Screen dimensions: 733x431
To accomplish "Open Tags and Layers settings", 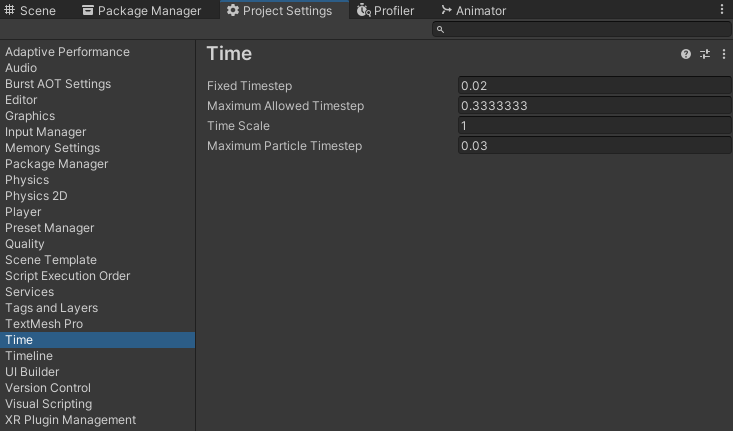I will 51,308.
